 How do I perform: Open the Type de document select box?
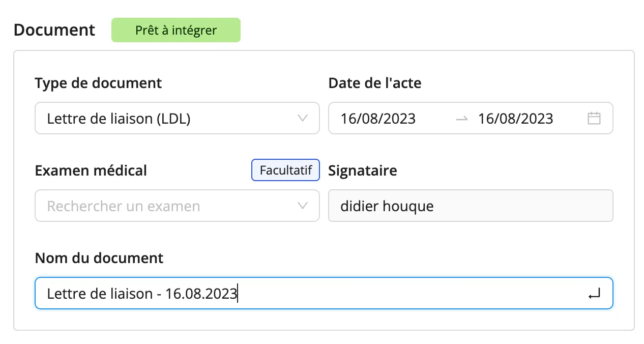177,119
